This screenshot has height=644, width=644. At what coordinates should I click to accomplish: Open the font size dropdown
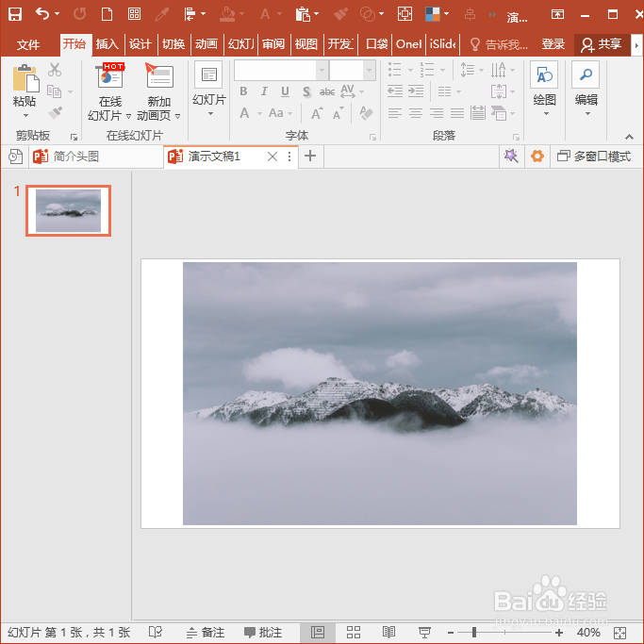pos(370,70)
